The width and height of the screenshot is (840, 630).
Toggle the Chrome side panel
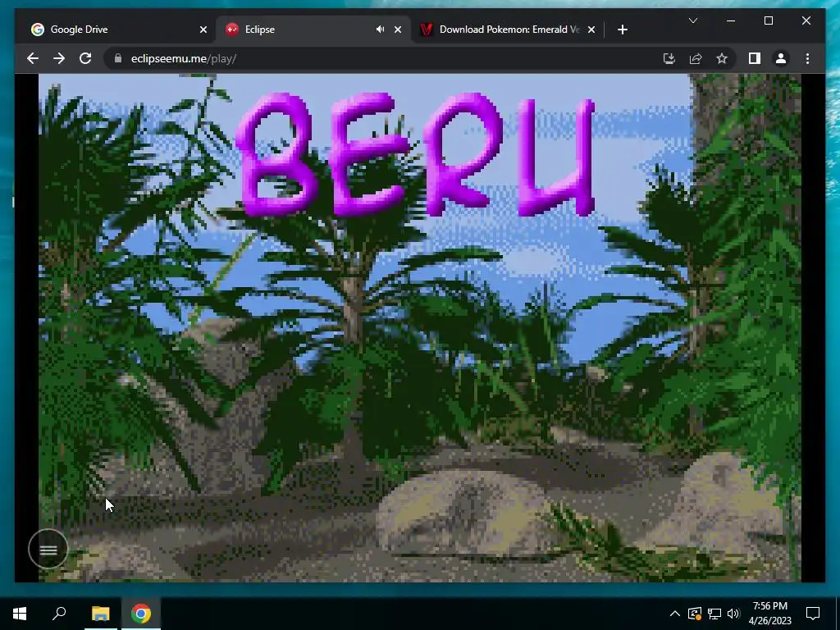coord(755,58)
